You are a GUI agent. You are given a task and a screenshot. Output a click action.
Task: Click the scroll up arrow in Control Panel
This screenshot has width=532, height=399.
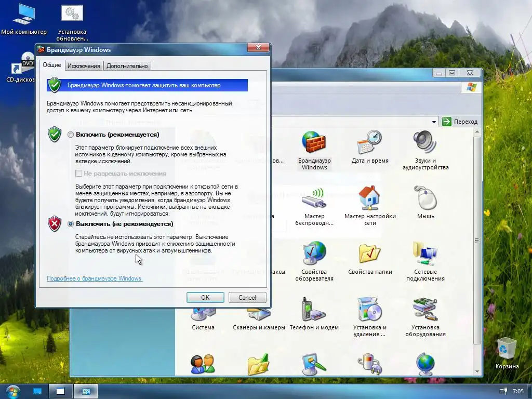coord(477,131)
